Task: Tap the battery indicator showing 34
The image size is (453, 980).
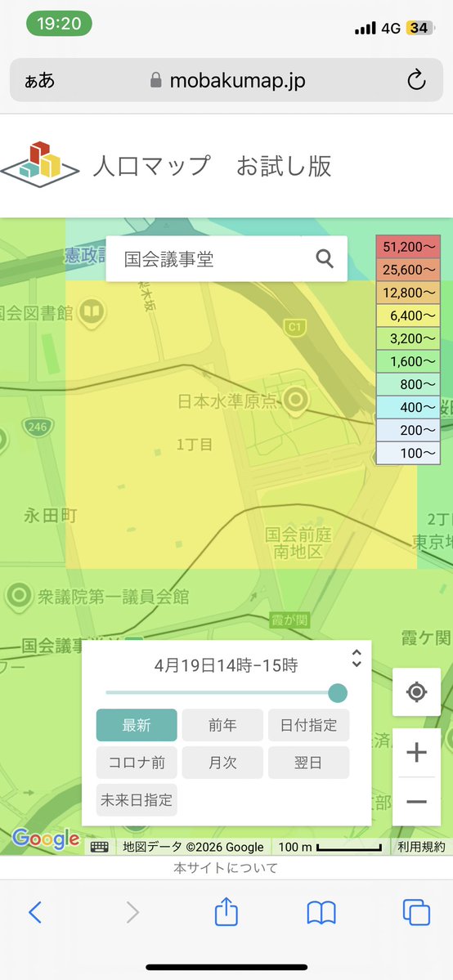Action: 419,28
